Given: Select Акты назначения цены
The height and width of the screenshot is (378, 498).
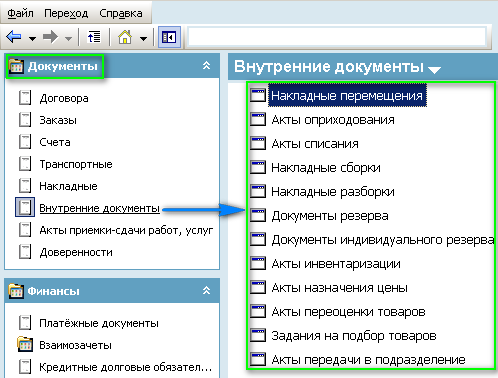Looking at the screenshot, I should tap(340, 288).
